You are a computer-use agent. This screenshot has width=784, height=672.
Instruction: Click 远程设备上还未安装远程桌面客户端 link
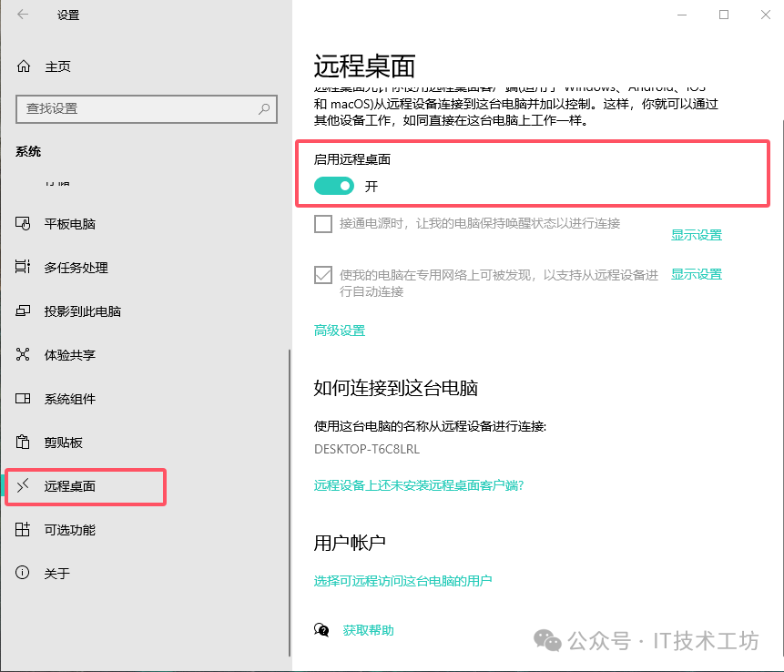[x=420, y=485]
